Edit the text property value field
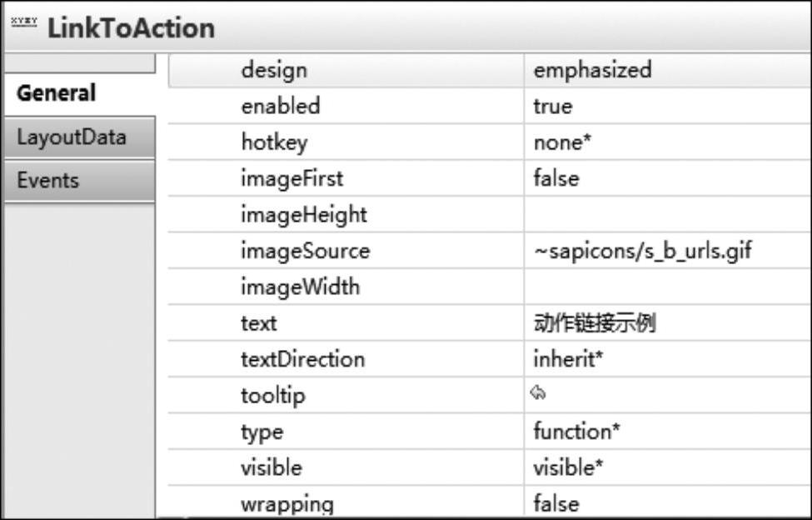This screenshot has height=520, width=812. tap(668, 323)
